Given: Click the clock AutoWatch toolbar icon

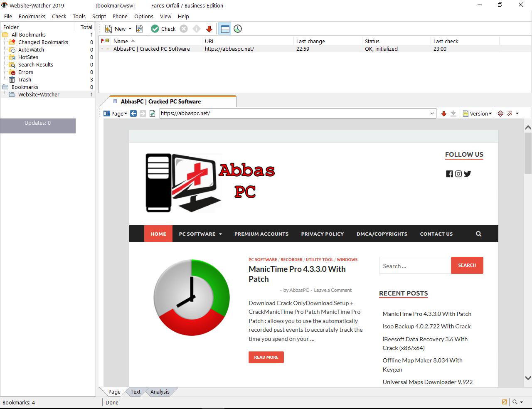Looking at the screenshot, I should click(238, 29).
